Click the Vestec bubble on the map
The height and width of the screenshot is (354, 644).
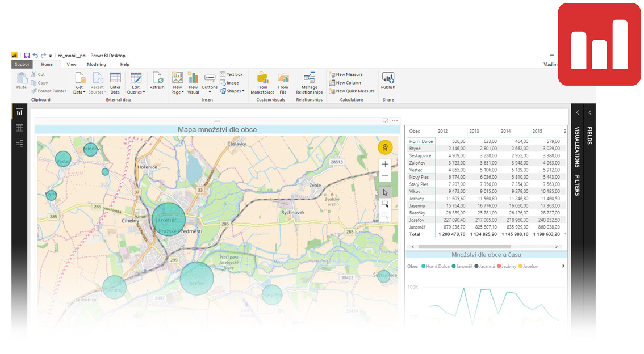(63, 159)
